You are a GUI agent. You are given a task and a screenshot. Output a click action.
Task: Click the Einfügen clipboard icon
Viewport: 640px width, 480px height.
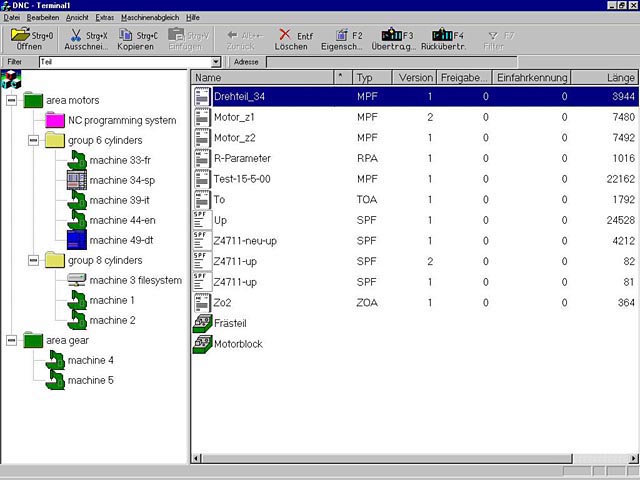[x=176, y=35]
